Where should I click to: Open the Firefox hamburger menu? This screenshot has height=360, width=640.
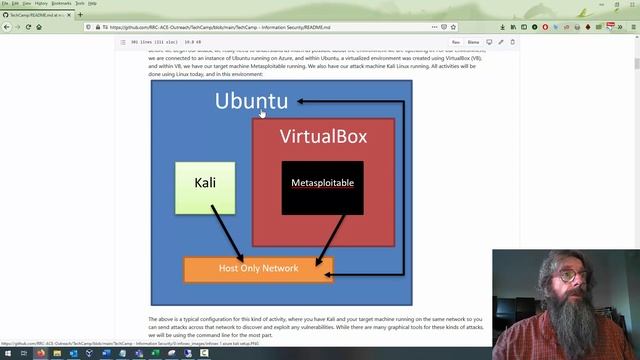(633, 27)
